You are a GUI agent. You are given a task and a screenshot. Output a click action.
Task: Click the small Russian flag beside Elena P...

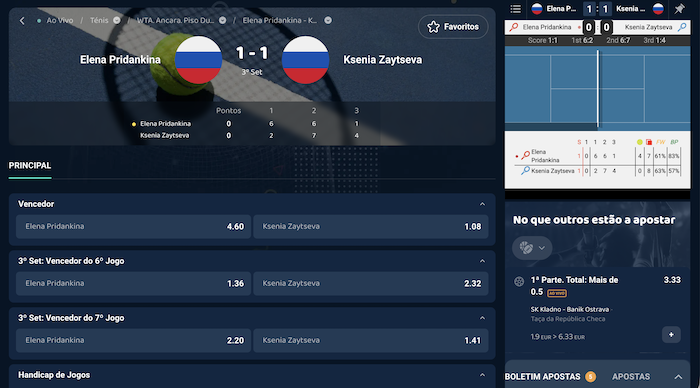point(537,8)
